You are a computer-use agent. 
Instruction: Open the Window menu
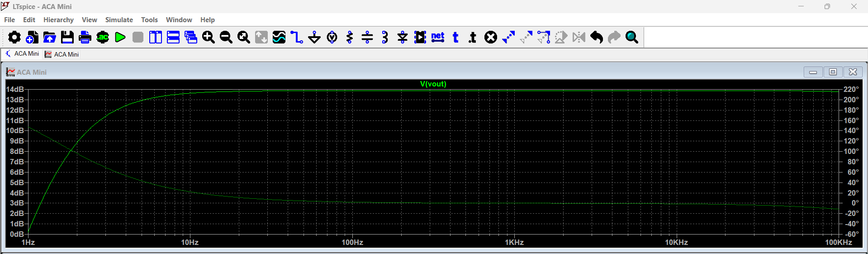[179, 20]
